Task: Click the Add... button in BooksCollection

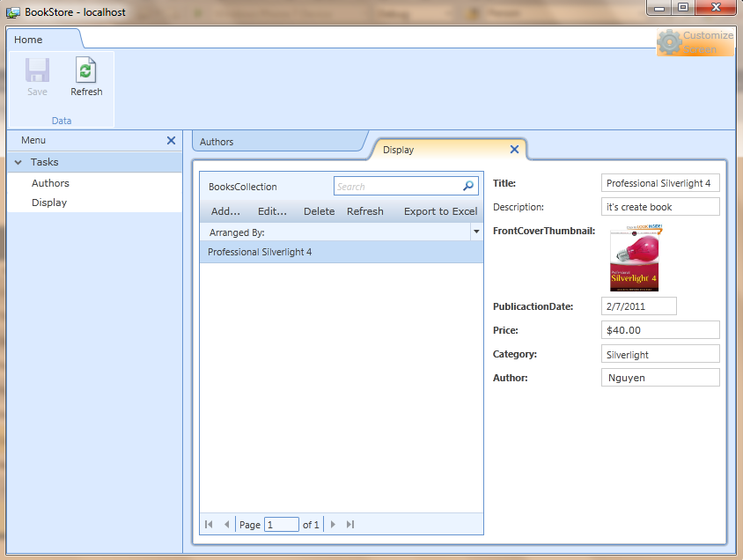Action: (x=225, y=211)
